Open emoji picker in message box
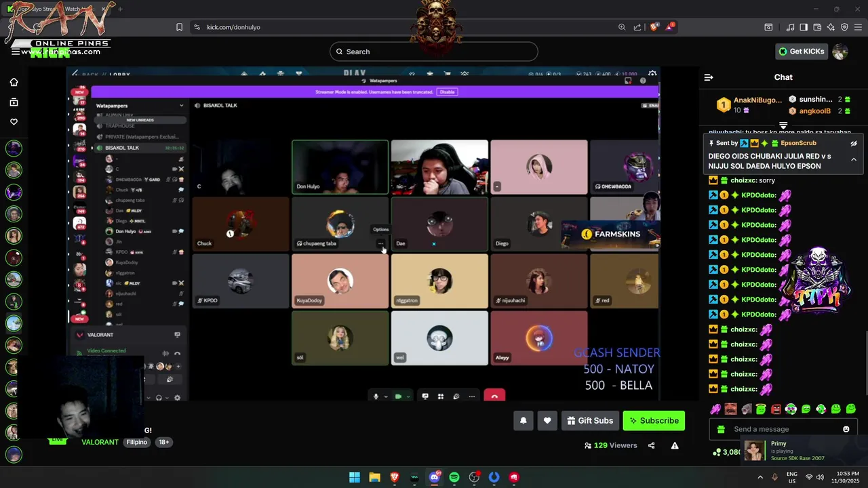This screenshot has width=868, height=488. click(846, 429)
